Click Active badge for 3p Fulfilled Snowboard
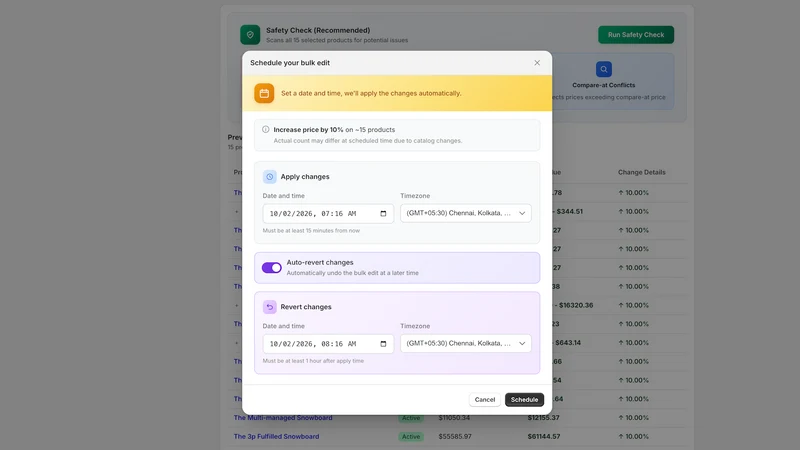The width and height of the screenshot is (800, 450). click(x=411, y=436)
